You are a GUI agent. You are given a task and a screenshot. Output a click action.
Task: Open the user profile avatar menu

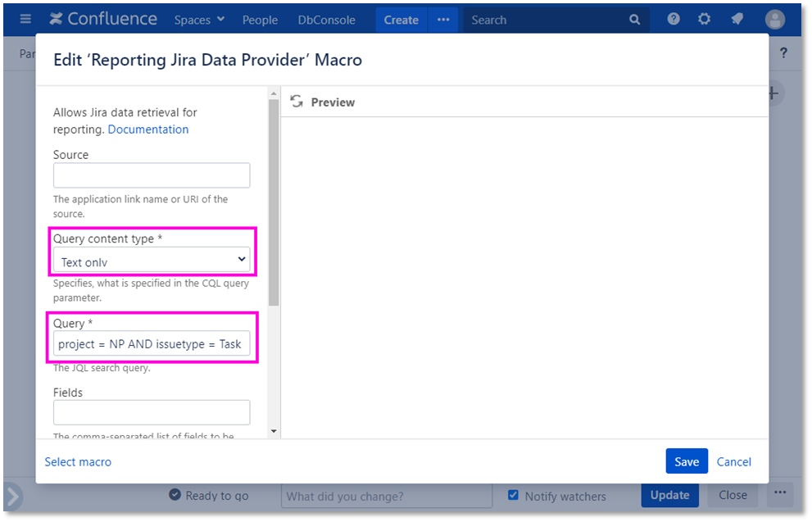coord(774,20)
